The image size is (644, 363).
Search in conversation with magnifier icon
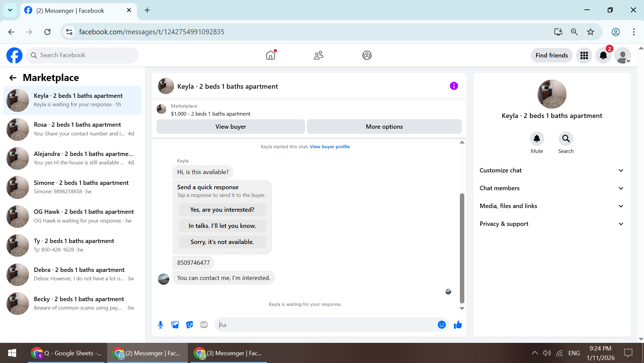pyautogui.click(x=566, y=138)
